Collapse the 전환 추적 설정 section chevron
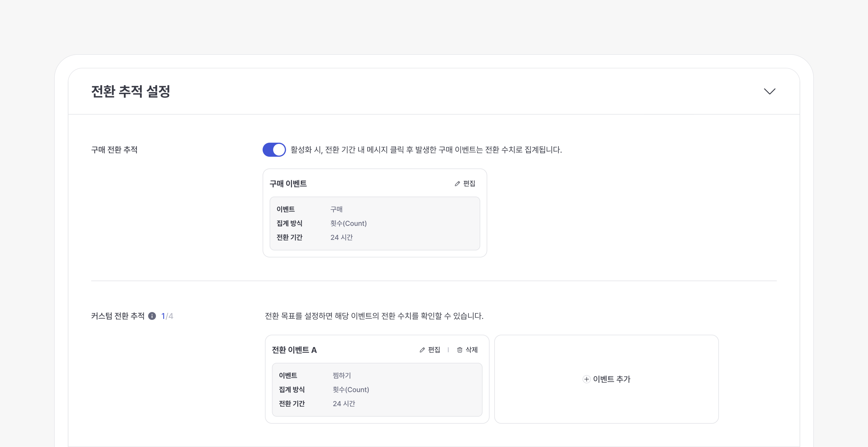 click(769, 91)
